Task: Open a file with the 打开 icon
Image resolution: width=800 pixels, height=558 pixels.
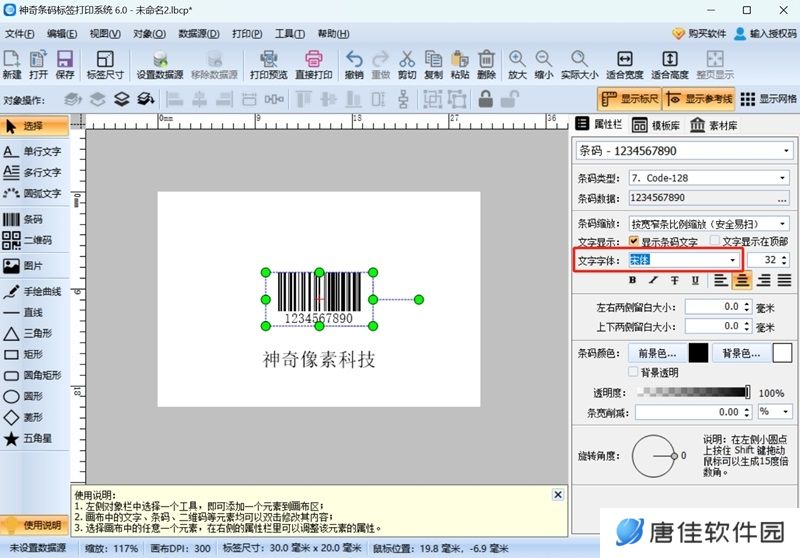Action: click(x=38, y=64)
